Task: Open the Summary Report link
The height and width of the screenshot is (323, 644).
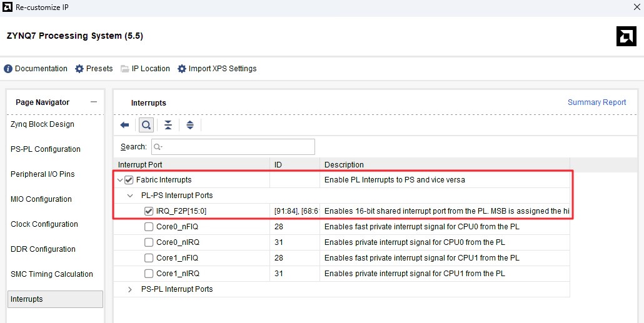Action: pos(596,102)
